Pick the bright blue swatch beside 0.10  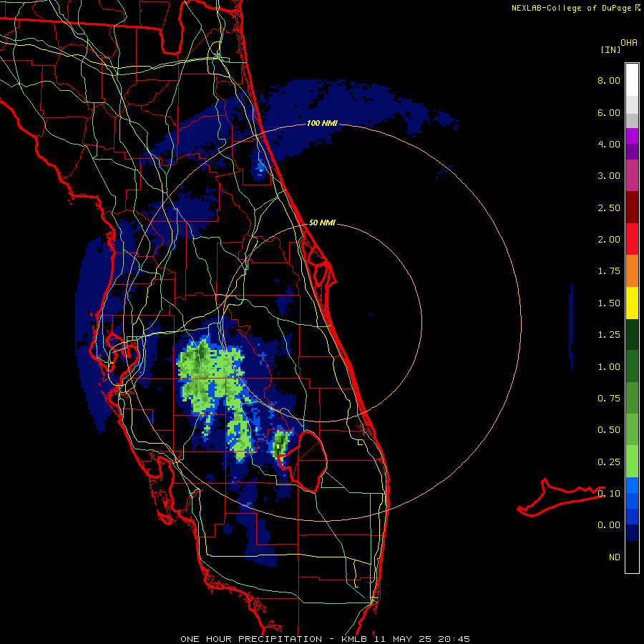pyautogui.click(x=632, y=485)
